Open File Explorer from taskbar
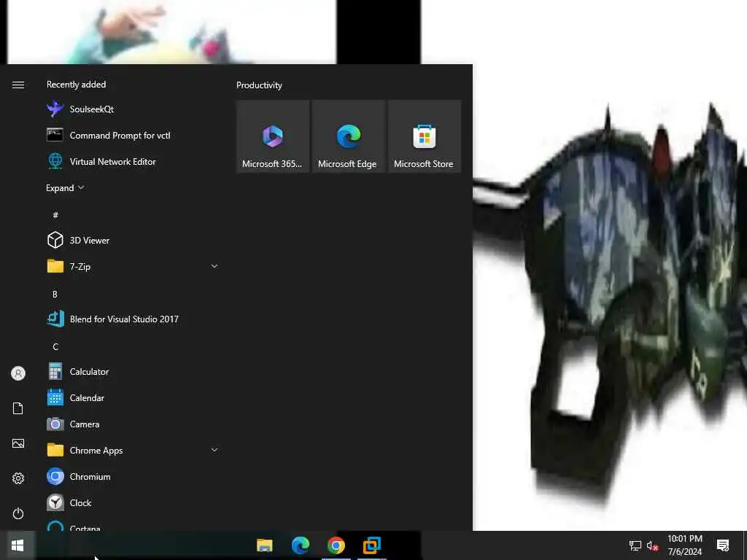The width and height of the screenshot is (747, 560). (x=264, y=545)
